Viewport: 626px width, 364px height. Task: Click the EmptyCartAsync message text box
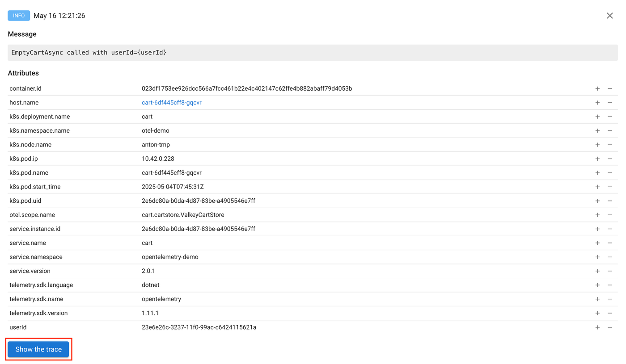pyautogui.click(x=313, y=53)
